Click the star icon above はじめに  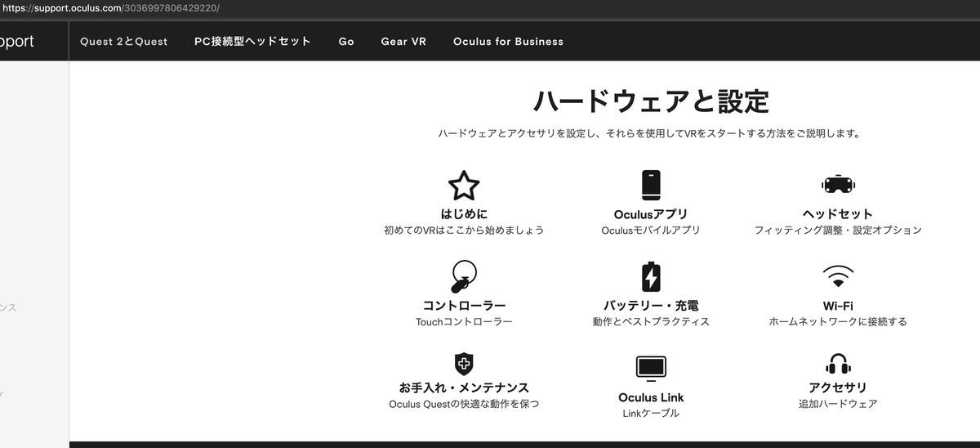coord(464,186)
